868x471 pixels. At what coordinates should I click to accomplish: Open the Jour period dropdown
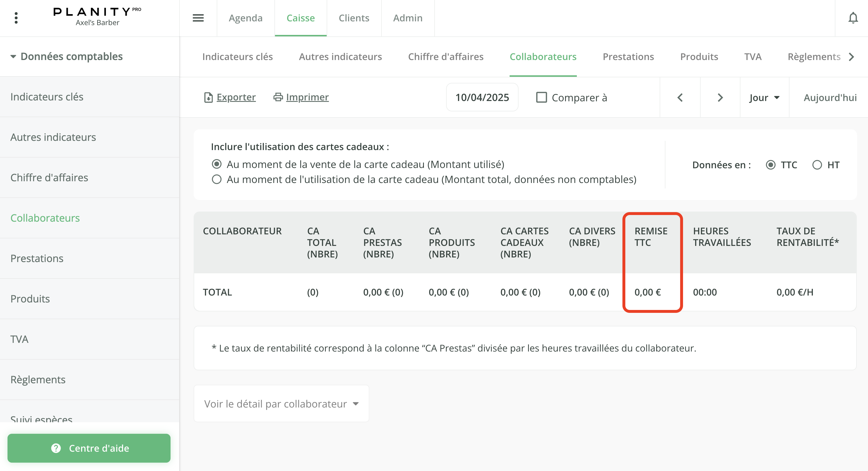764,97
